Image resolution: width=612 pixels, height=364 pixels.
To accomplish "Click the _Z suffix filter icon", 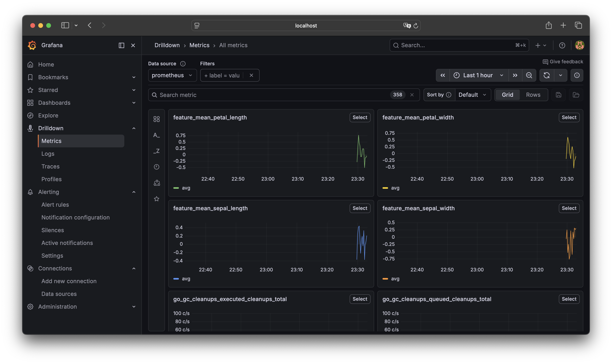I will (x=157, y=151).
